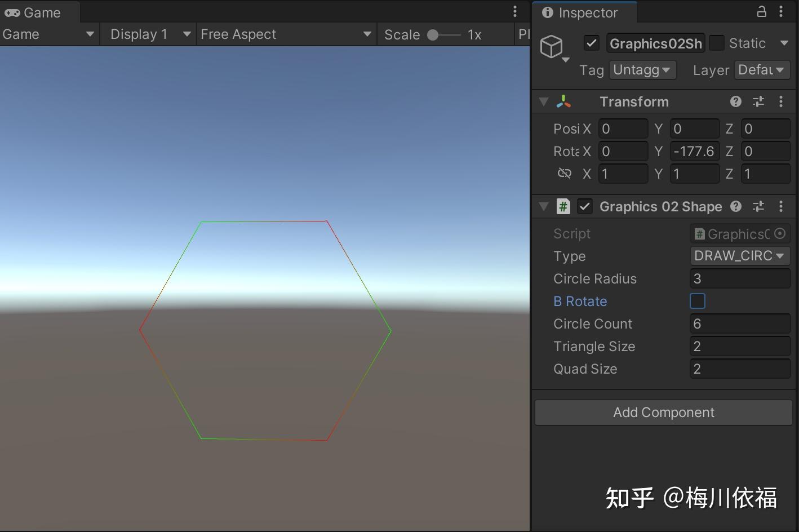Screen dimensions: 799x532
Task: Collapse the Transform component foldout
Action: click(x=543, y=101)
